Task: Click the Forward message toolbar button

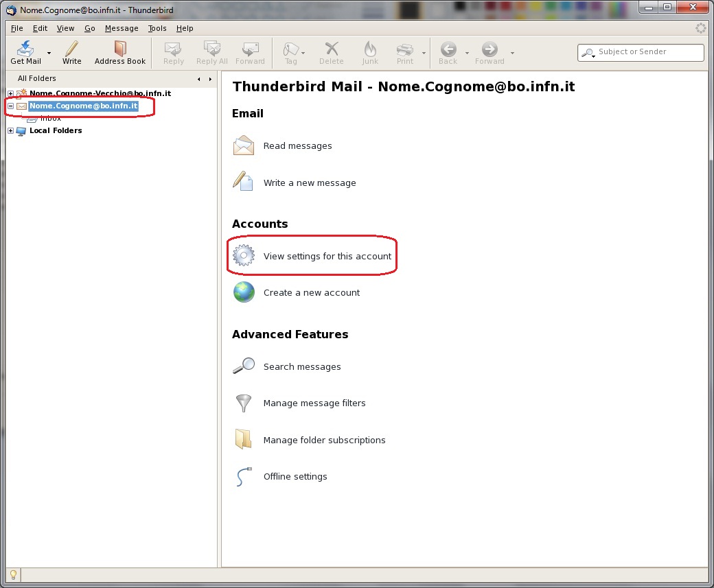Action: [250, 53]
